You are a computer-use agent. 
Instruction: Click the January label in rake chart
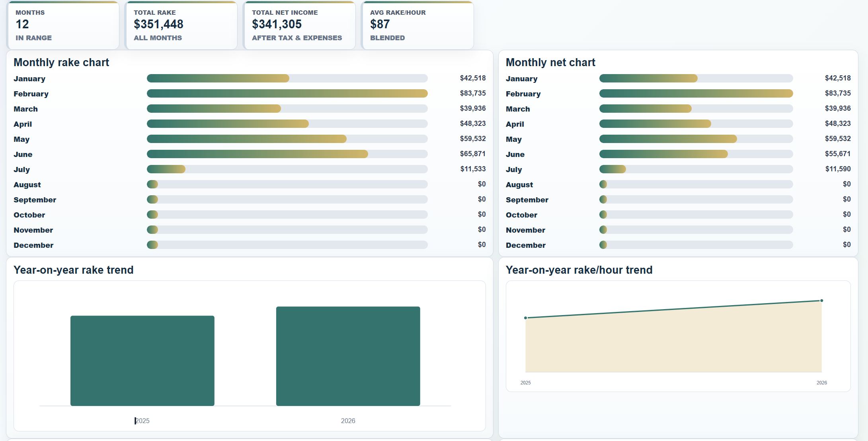click(29, 78)
